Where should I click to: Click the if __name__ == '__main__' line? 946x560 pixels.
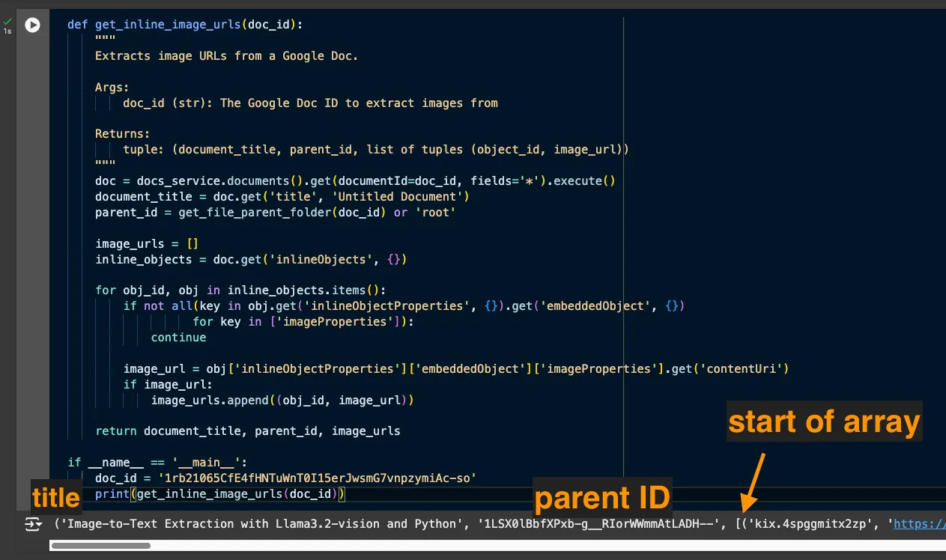tap(157, 462)
